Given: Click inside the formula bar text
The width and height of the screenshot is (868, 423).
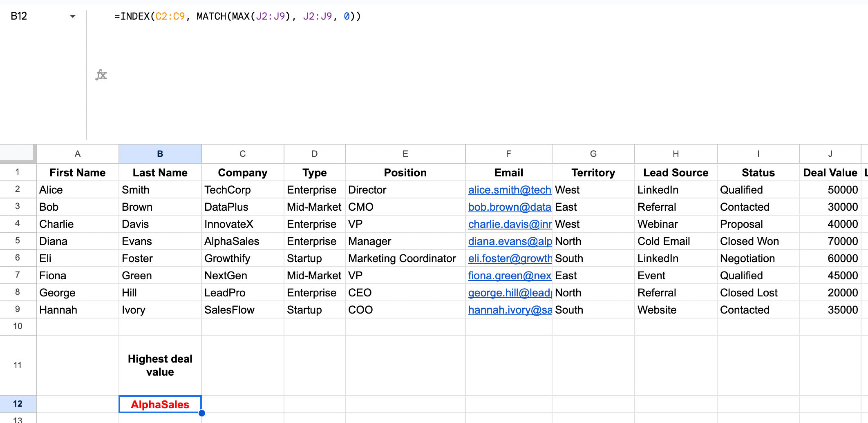Looking at the screenshot, I should tap(237, 16).
